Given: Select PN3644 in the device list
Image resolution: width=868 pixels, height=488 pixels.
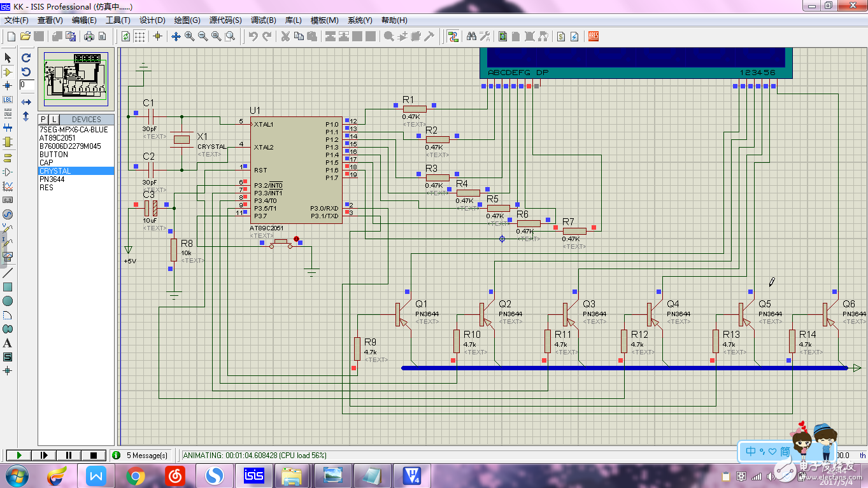Looking at the screenshot, I should [x=52, y=179].
